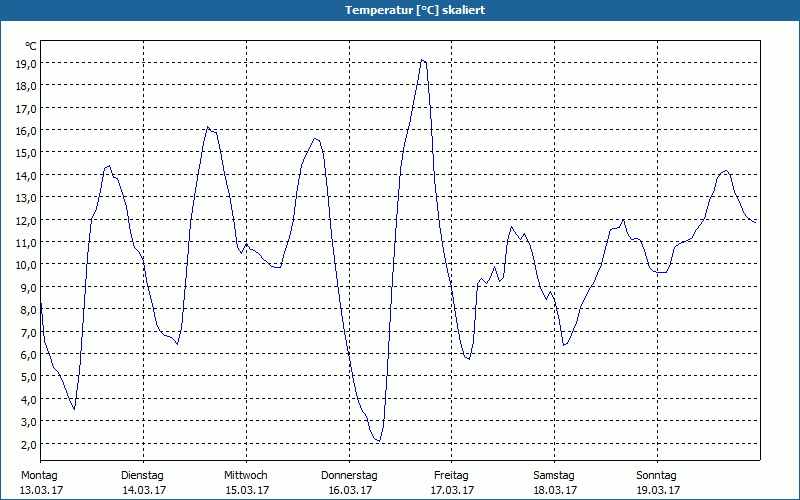800x500 pixels.
Task: Select the 9,0 axis label
Action: 29,287
